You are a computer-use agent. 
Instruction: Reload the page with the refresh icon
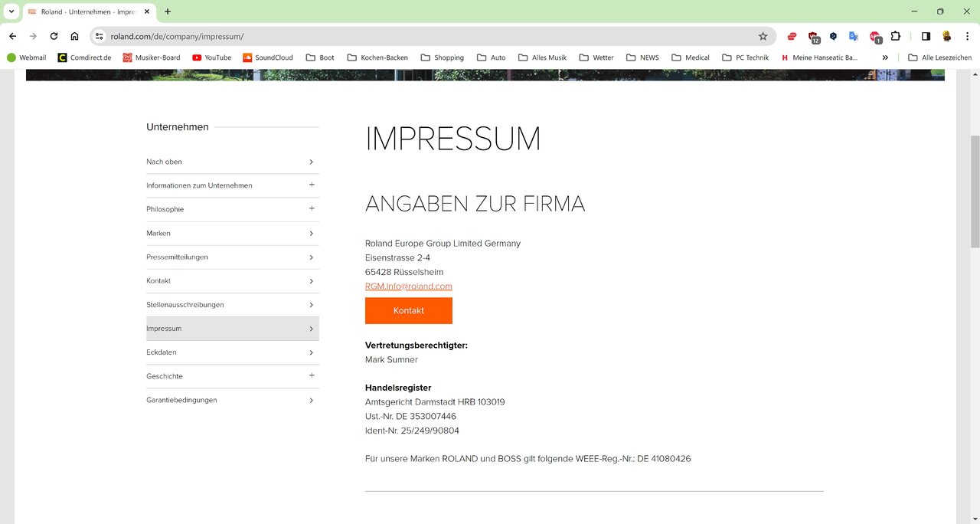(54, 36)
